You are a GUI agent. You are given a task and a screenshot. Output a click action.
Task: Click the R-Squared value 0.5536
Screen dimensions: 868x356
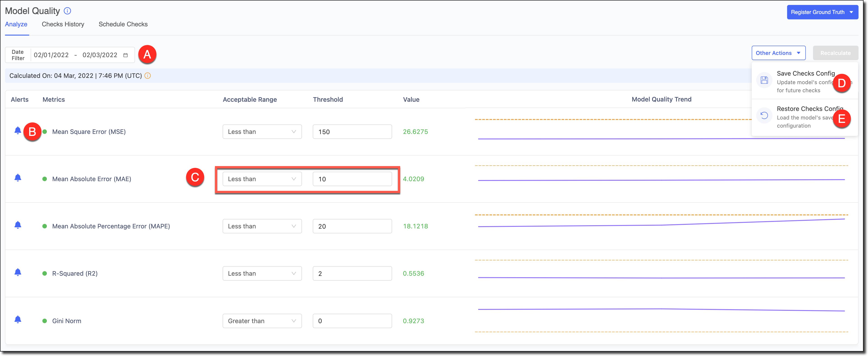point(413,274)
